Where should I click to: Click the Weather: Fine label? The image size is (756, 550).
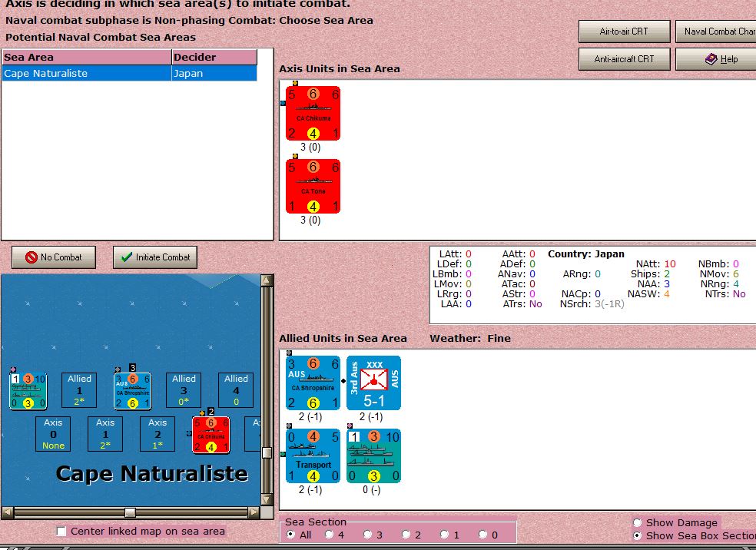pyautogui.click(x=470, y=339)
